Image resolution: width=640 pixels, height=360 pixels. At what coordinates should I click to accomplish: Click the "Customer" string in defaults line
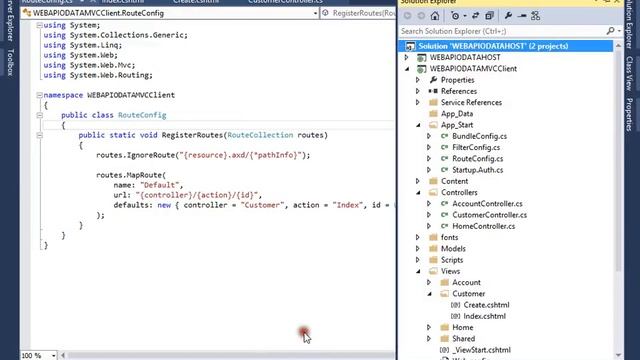pos(262,205)
